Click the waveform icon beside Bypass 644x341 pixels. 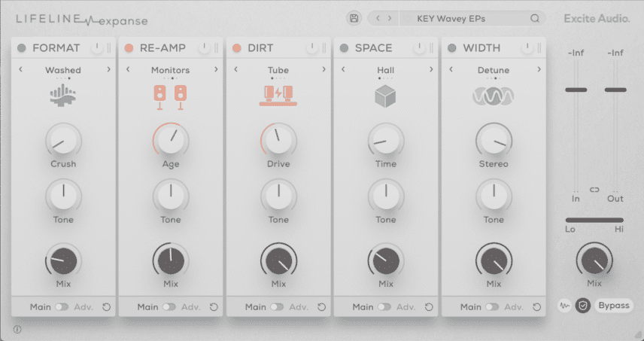click(x=565, y=306)
